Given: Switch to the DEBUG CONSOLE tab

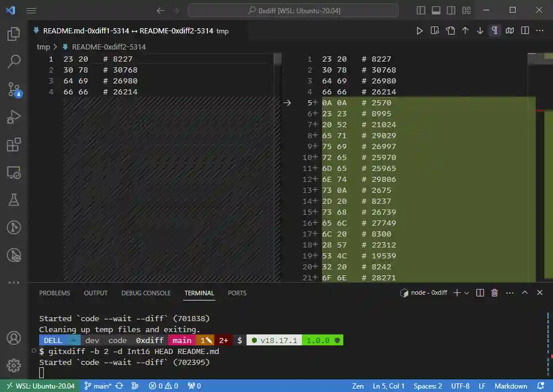Looking at the screenshot, I should tap(146, 293).
